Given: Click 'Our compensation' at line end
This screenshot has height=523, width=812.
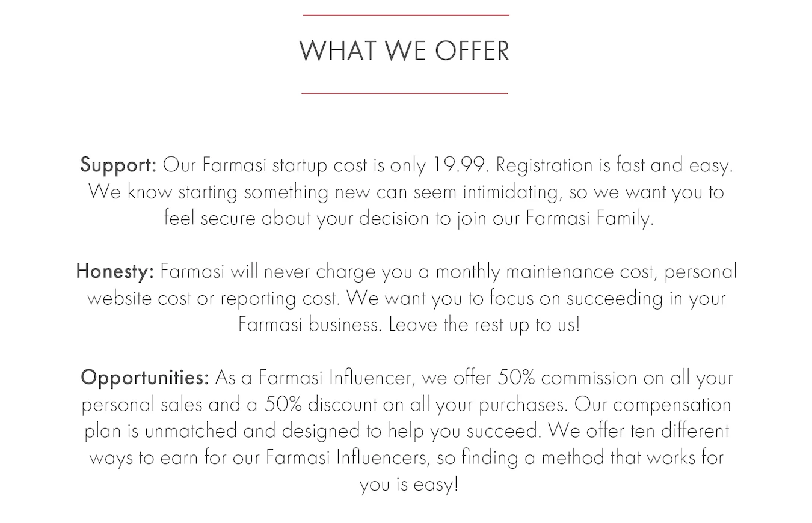Looking at the screenshot, I should [x=653, y=405].
